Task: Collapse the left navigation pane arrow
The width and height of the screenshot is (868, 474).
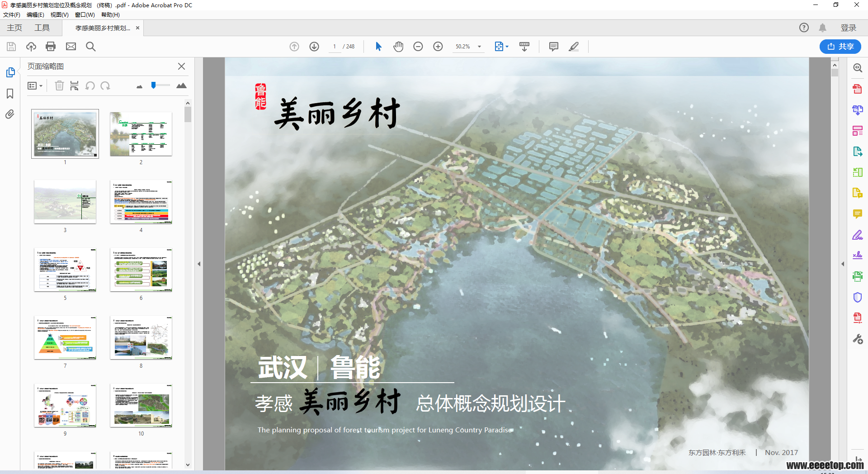Action: 199,264
